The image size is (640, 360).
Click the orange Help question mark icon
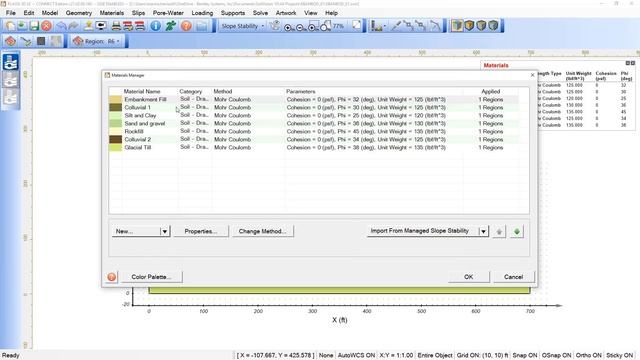(x=186, y=26)
